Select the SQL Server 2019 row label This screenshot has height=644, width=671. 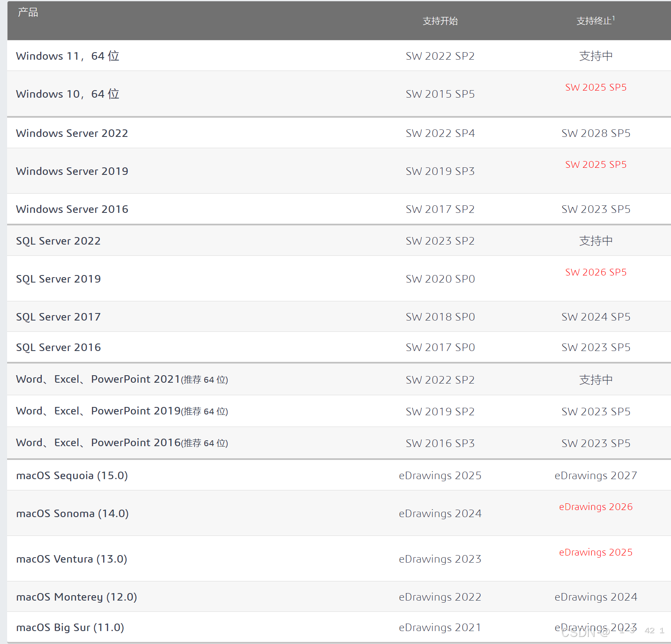tap(58, 279)
